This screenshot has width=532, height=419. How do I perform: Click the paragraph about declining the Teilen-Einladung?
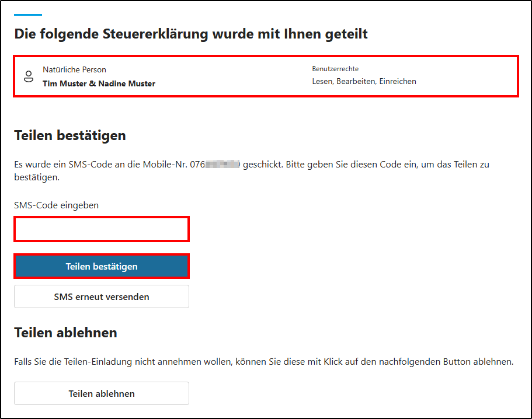click(263, 362)
